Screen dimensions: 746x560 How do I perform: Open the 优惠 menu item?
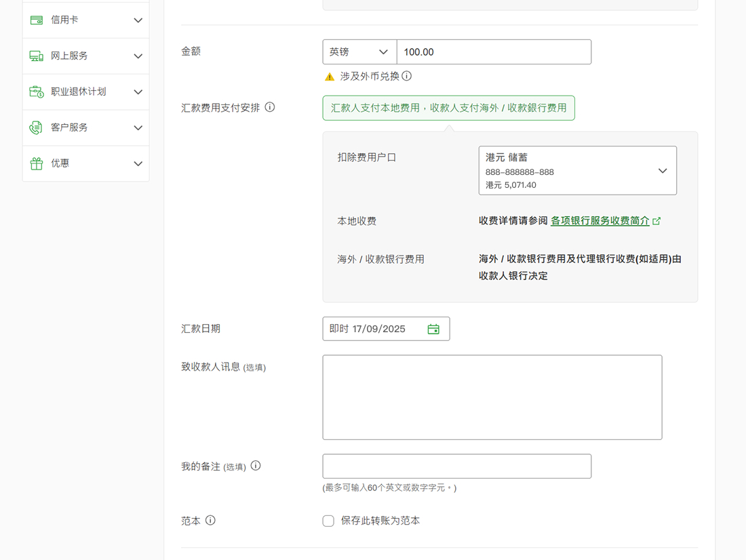85,163
